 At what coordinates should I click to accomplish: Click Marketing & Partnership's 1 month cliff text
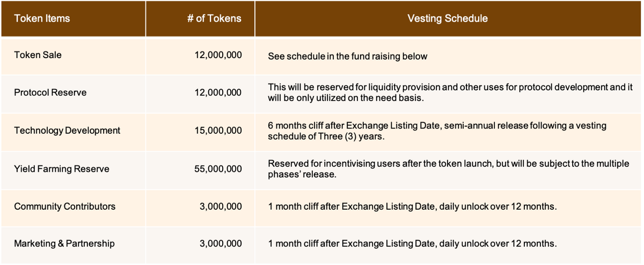[x=412, y=243]
